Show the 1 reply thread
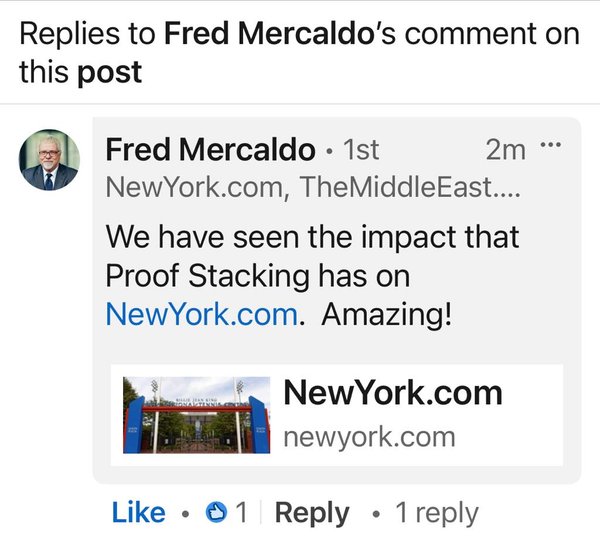The width and height of the screenshot is (600, 549). 436,513
